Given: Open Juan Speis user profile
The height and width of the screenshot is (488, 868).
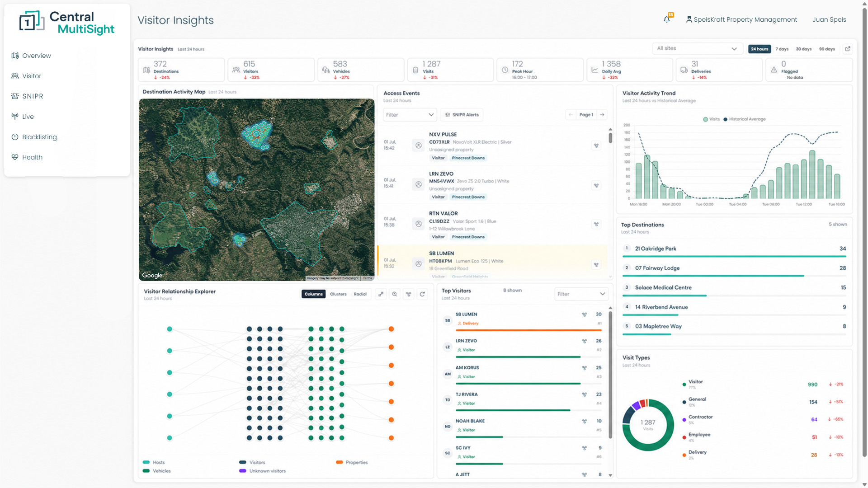Looking at the screenshot, I should pyautogui.click(x=829, y=19).
